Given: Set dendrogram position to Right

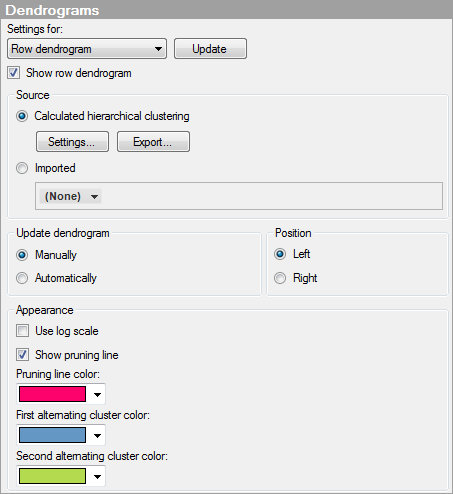Looking at the screenshot, I should coord(280,278).
